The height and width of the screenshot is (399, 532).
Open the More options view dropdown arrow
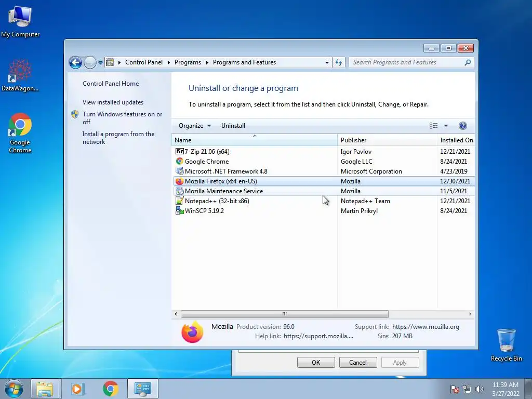coord(446,126)
